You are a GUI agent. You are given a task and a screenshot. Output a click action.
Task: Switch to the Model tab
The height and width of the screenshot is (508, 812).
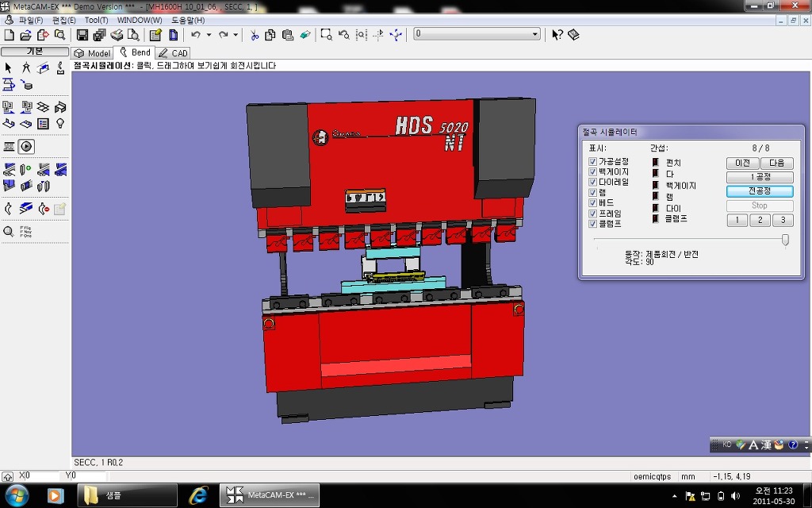92,53
